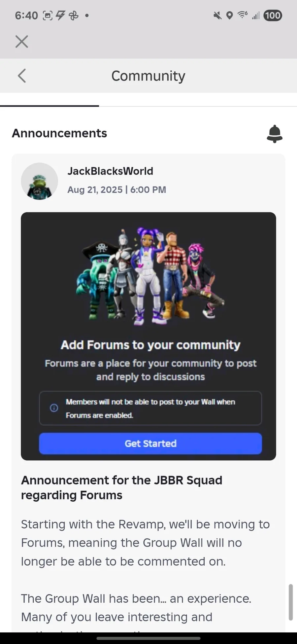Open JackBlacksWorld's avatar picture

40,181
